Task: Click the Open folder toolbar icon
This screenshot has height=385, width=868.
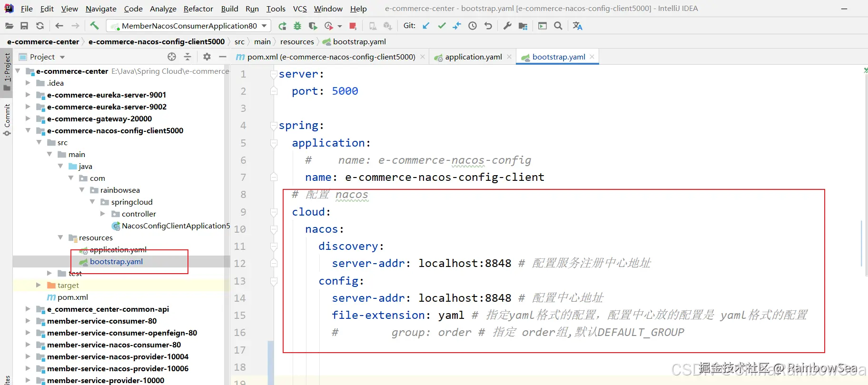Action: 9,26
